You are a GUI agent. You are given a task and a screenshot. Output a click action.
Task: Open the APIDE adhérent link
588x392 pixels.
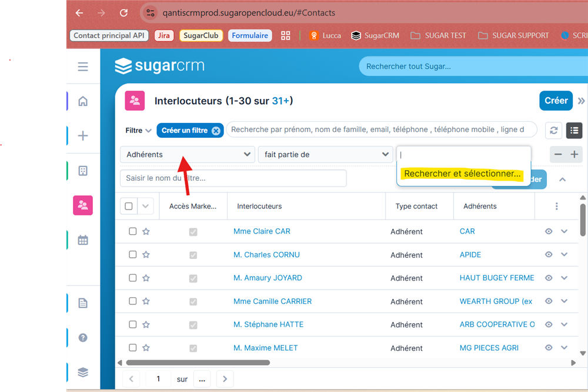(x=470, y=255)
